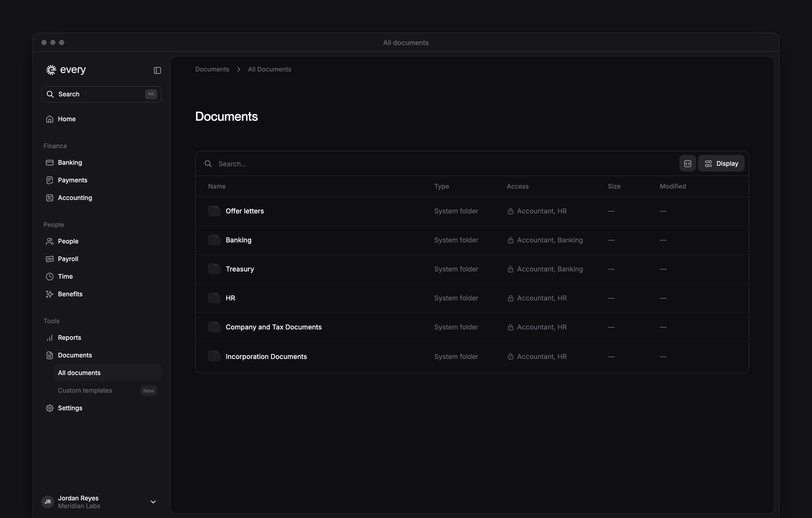Sort by the Size column header
This screenshot has height=518, width=812.
pos(614,186)
